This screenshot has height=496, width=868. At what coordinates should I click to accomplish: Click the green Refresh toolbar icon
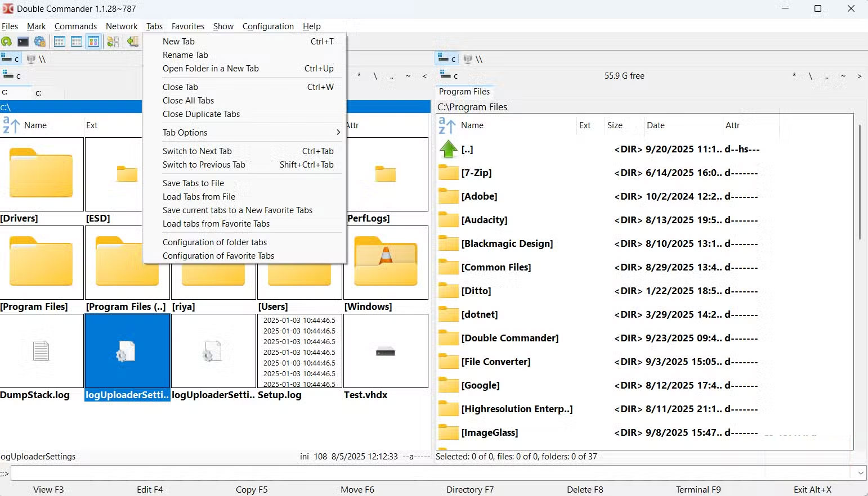tap(7, 42)
